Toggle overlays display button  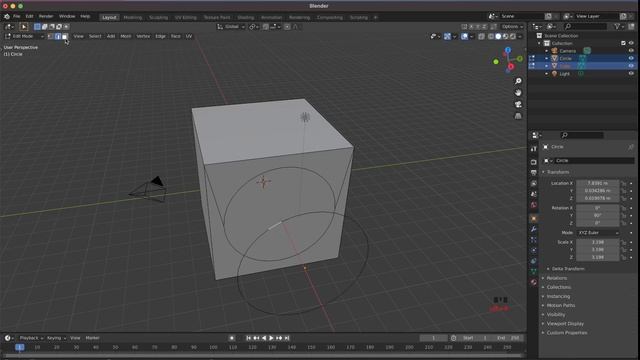[464, 36]
